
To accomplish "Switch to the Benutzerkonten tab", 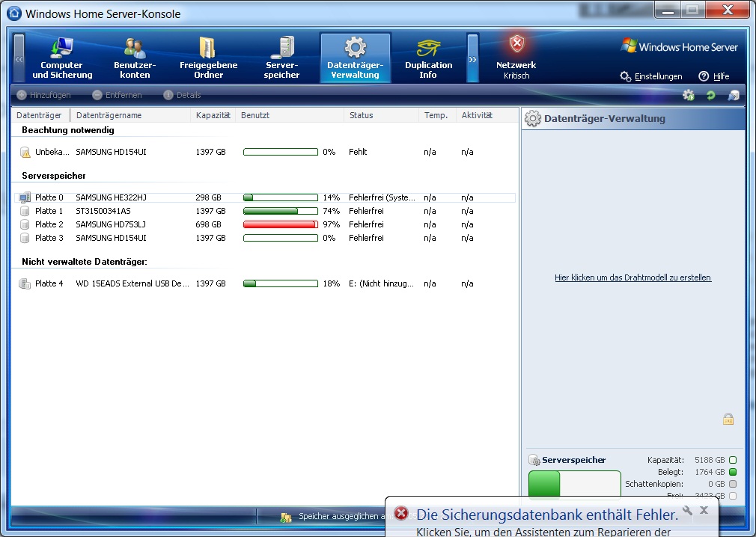I will click(135, 58).
